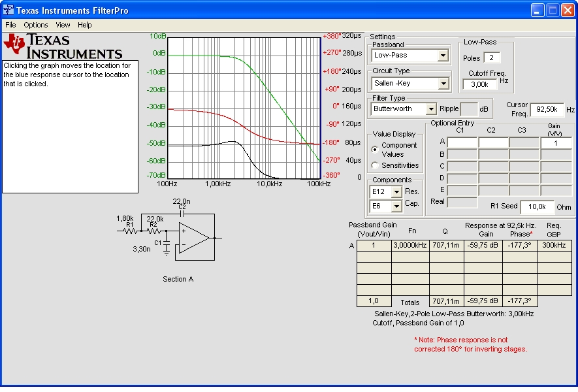
Task: Open the Help menu
Action: pyautogui.click(x=84, y=25)
